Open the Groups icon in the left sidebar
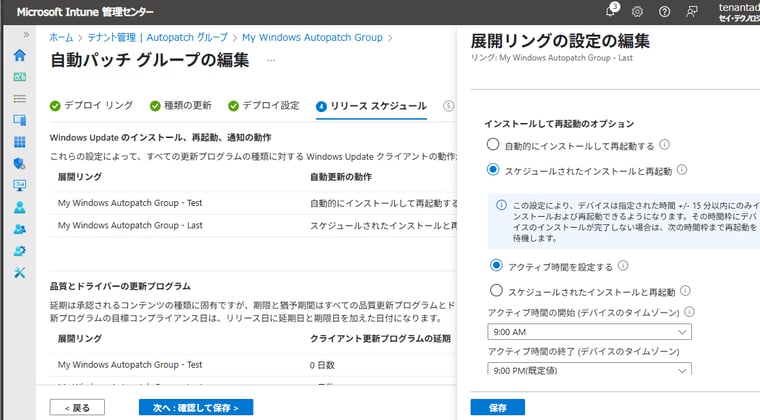This screenshot has width=760, height=420. [20, 229]
